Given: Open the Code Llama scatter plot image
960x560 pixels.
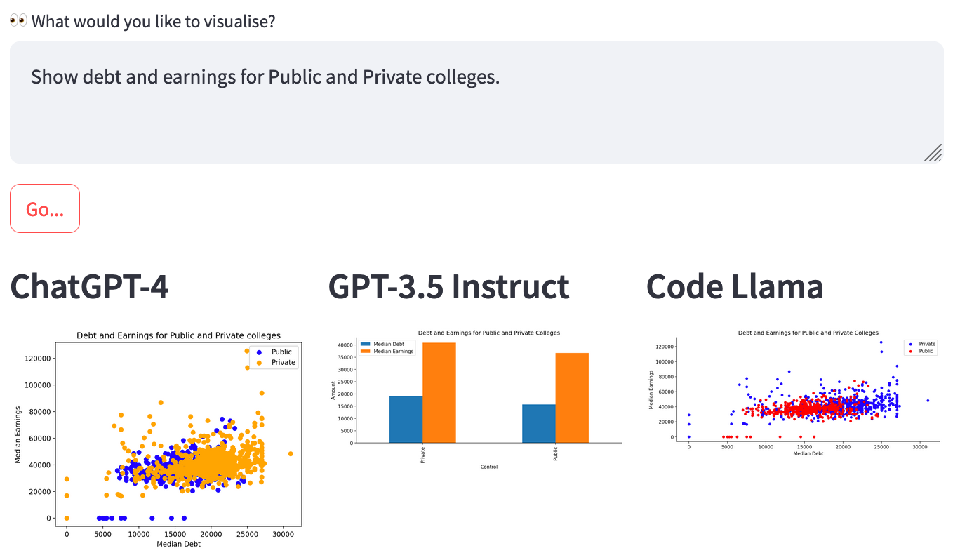Looking at the screenshot, I should 794,393.
